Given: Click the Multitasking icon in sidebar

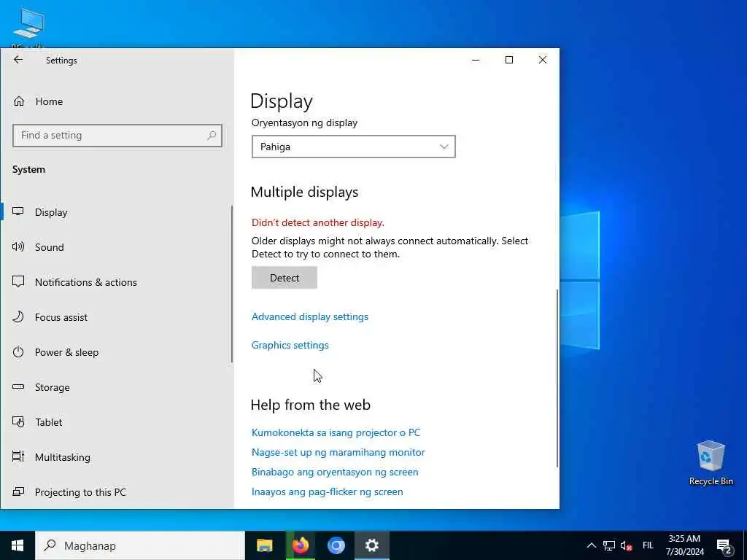Looking at the screenshot, I should pyautogui.click(x=18, y=456).
